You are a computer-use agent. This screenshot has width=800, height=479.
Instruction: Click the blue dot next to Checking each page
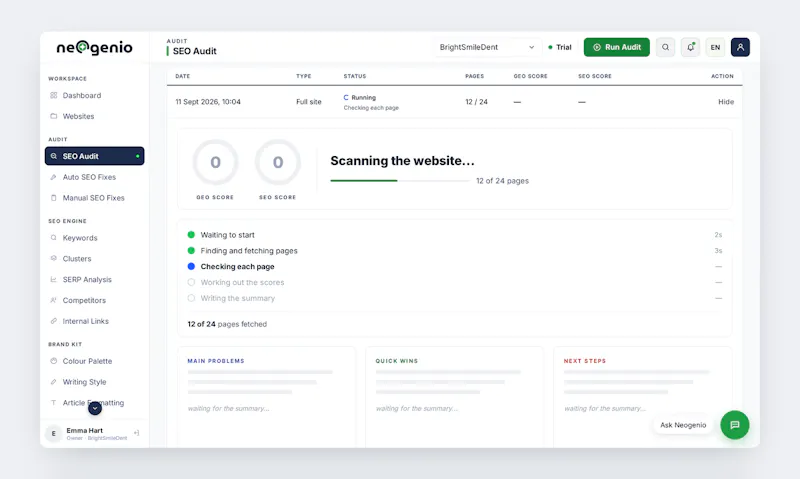click(191, 266)
